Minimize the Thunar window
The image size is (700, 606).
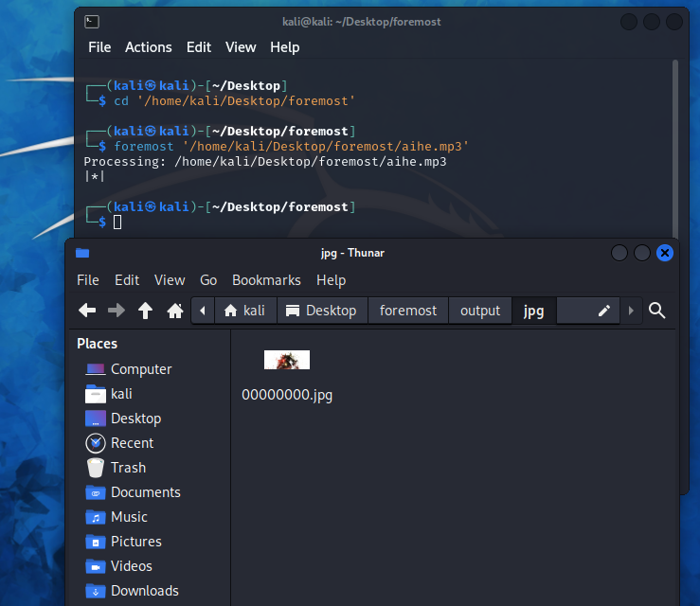point(619,253)
